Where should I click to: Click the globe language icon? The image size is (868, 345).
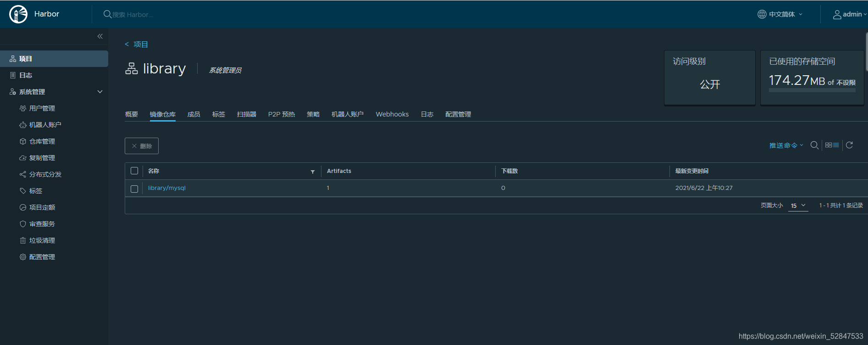pos(762,14)
